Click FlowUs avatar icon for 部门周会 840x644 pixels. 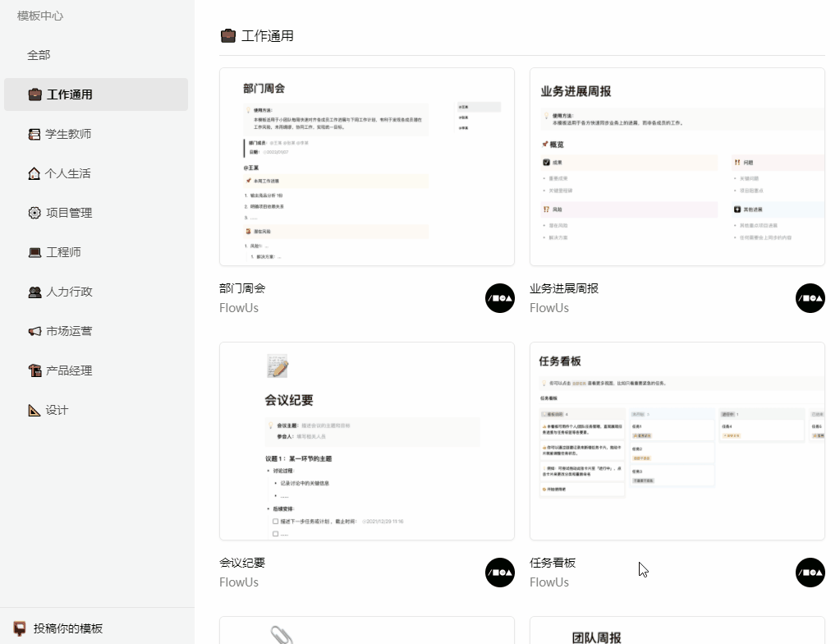click(x=500, y=298)
